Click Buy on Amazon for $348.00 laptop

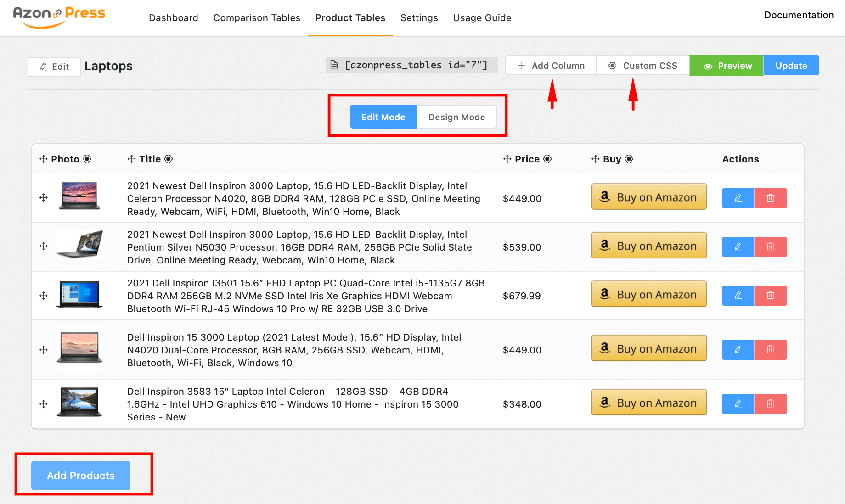[x=649, y=403]
